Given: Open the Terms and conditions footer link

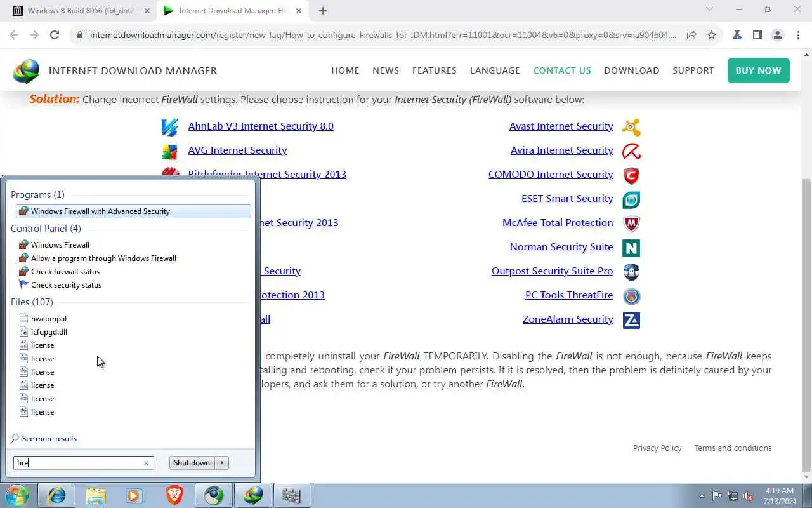Looking at the screenshot, I should 733,448.
